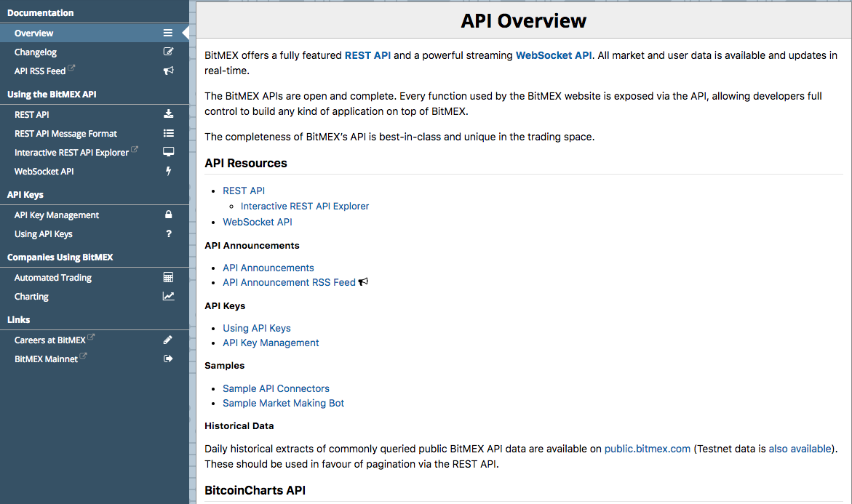Click the download icon beside REST API
This screenshot has height=504, width=852.
(x=169, y=114)
